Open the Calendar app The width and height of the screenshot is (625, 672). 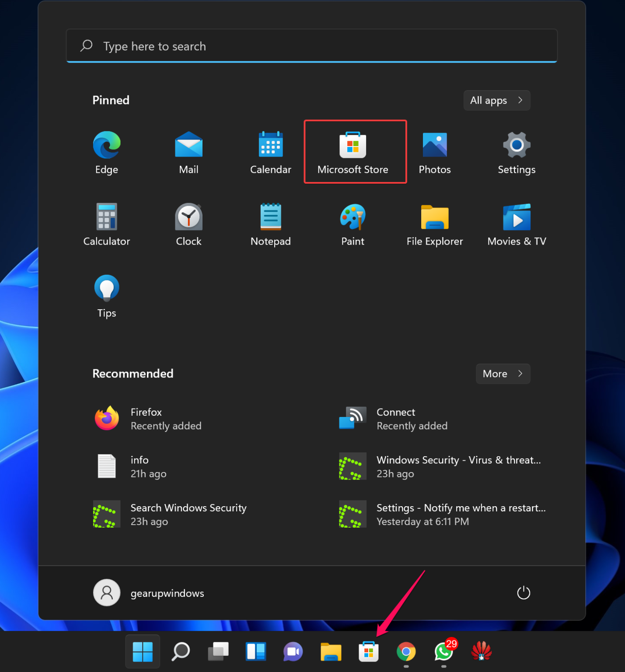(x=271, y=152)
